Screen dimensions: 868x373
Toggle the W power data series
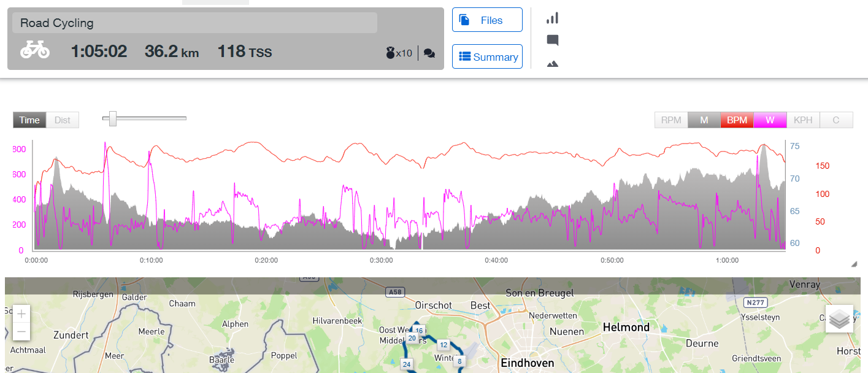coord(770,120)
